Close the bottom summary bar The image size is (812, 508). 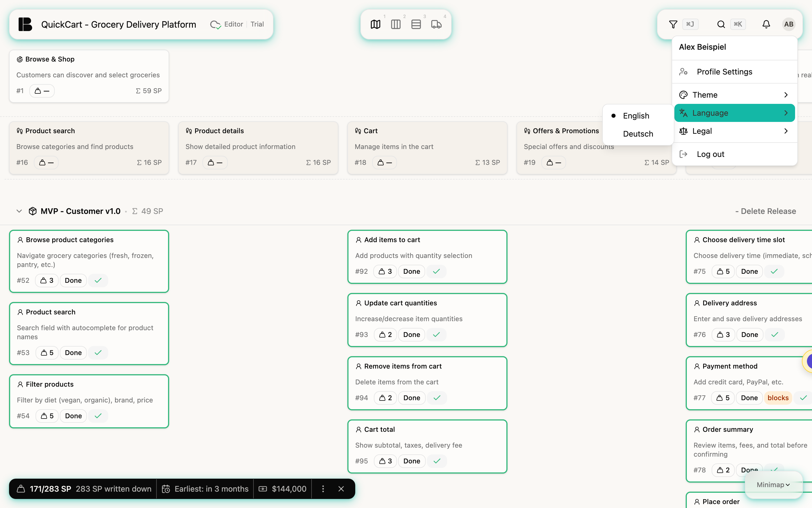tap(341, 489)
